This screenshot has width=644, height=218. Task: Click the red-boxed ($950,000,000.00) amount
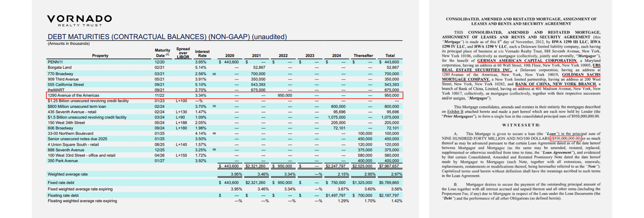click(566, 138)
